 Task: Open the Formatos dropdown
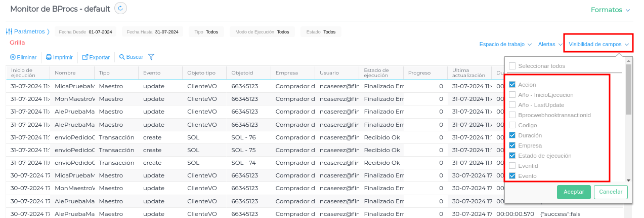tap(610, 10)
